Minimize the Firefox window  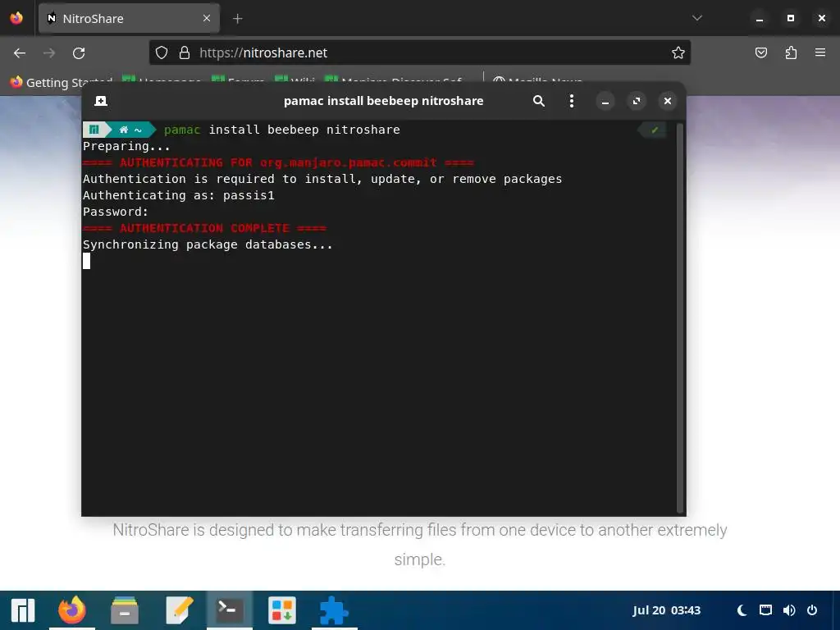pos(759,19)
